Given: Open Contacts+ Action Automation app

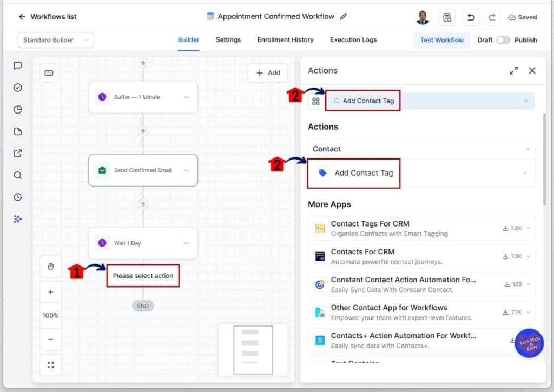Looking at the screenshot, I should pyautogui.click(x=421, y=341).
